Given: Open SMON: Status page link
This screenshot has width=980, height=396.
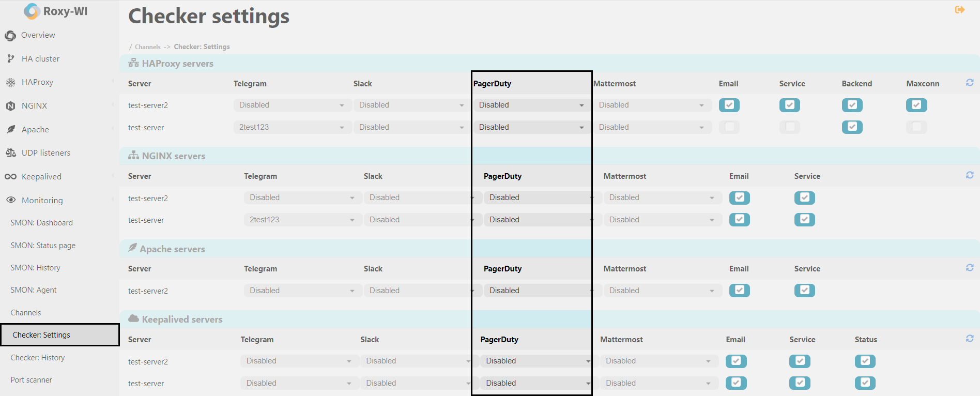Looking at the screenshot, I should tap(43, 246).
